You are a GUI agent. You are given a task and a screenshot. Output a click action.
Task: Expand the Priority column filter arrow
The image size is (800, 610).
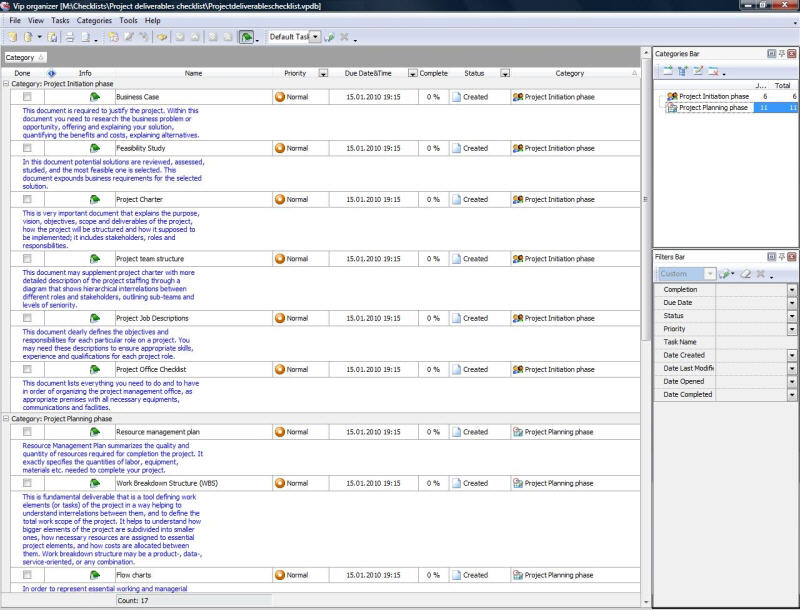tap(322, 73)
